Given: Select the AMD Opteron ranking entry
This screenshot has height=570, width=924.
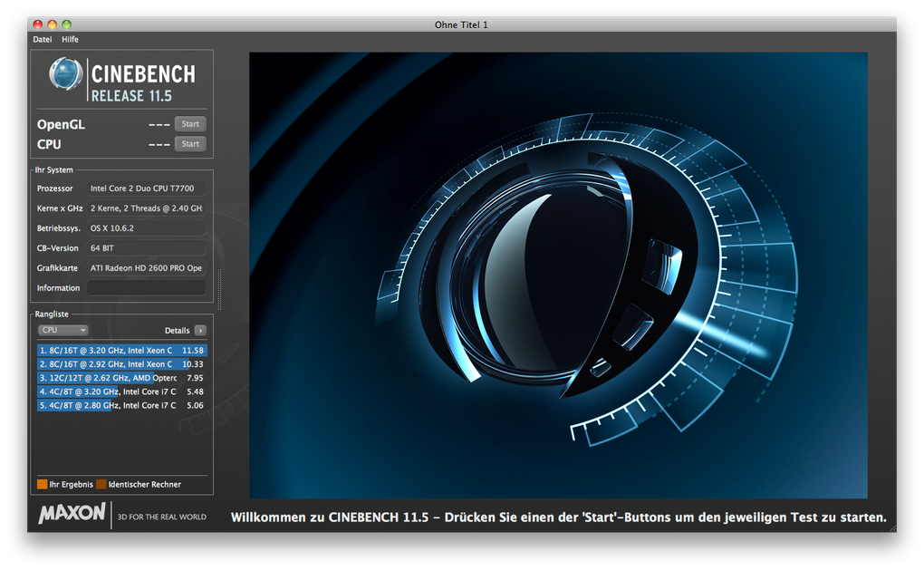Looking at the screenshot, I should (121, 378).
